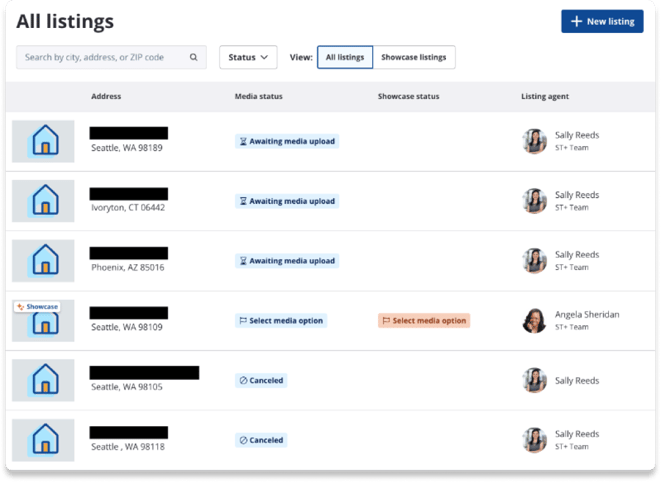Click Awaiting media upload for Seattle 98189
The image size is (661, 482).
[287, 142]
